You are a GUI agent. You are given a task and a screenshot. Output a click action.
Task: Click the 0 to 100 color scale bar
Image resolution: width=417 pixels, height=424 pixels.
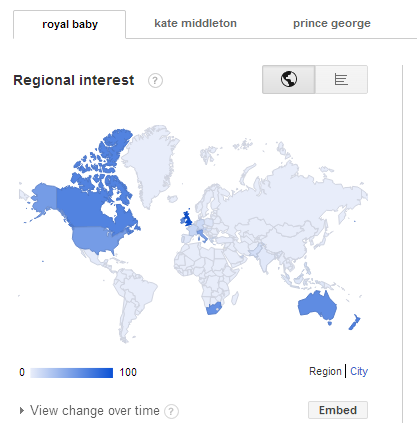click(71, 373)
